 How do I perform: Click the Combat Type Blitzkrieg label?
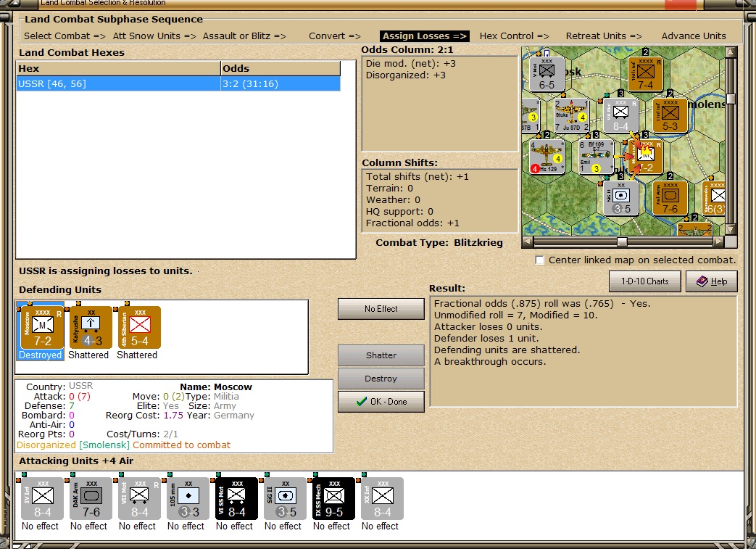(439, 243)
